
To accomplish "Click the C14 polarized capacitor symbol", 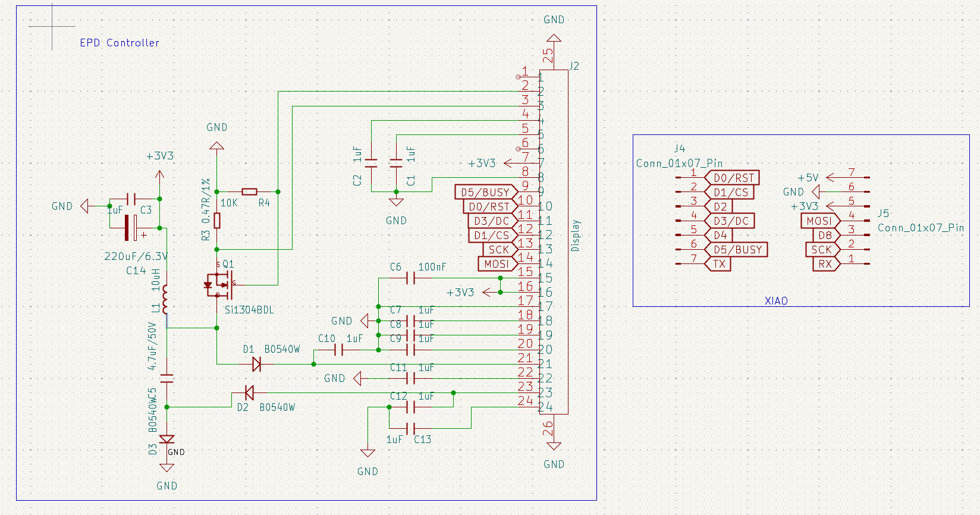I will coord(130,228).
